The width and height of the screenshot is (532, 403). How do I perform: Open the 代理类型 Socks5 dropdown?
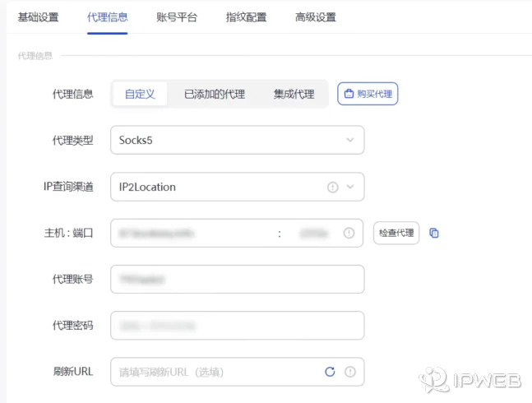[x=237, y=140]
